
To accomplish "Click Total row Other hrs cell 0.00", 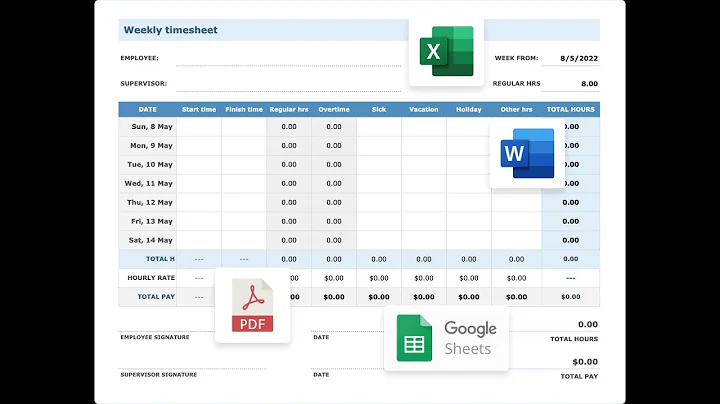I will [x=516, y=259].
